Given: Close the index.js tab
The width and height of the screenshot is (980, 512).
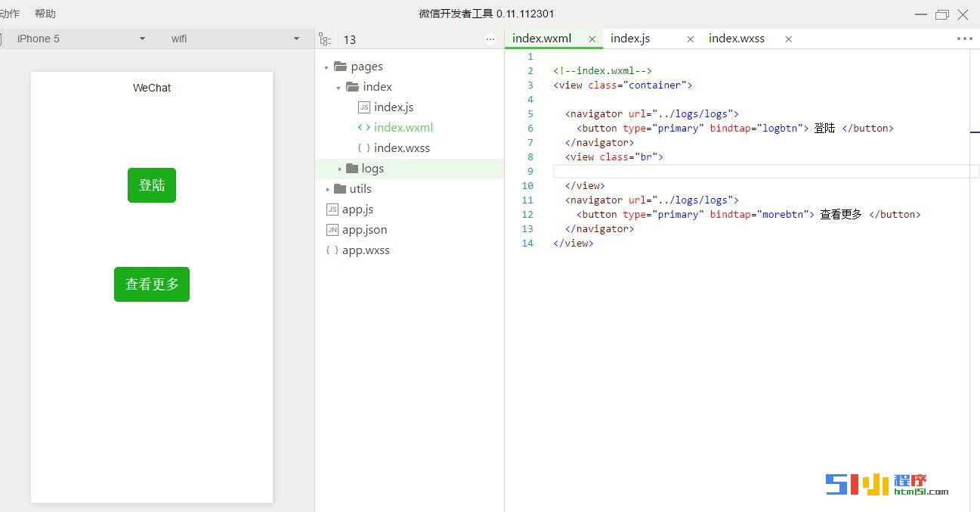Looking at the screenshot, I should (x=690, y=38).
